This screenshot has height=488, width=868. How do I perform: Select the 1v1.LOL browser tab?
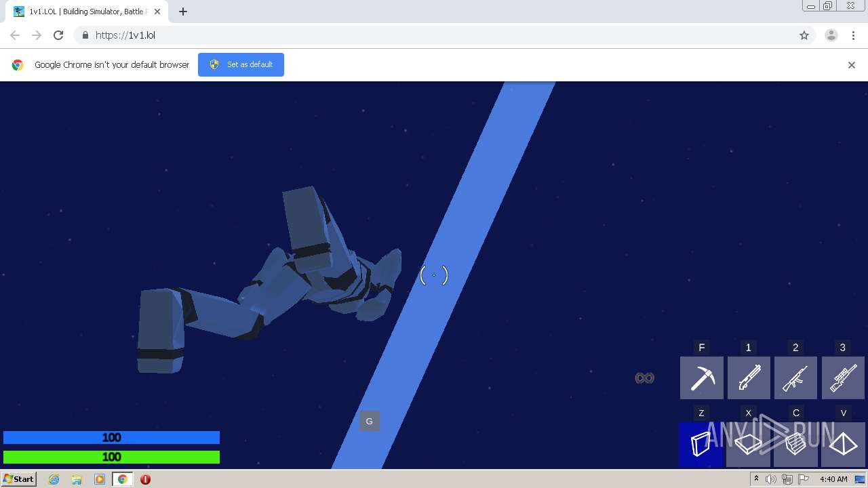tap(87, 12)
